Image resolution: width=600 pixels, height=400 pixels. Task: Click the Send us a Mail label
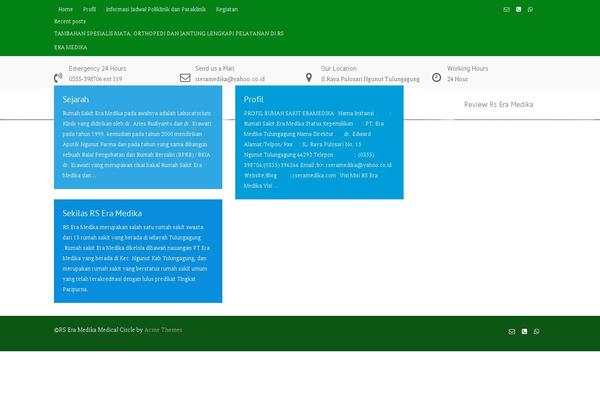click(x=214, y=69)
